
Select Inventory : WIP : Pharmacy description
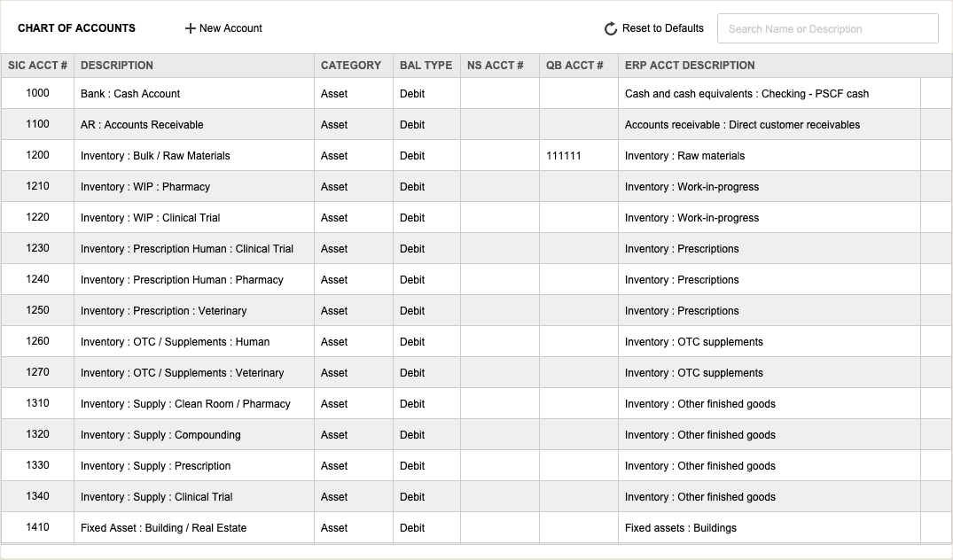pos(145,187)
